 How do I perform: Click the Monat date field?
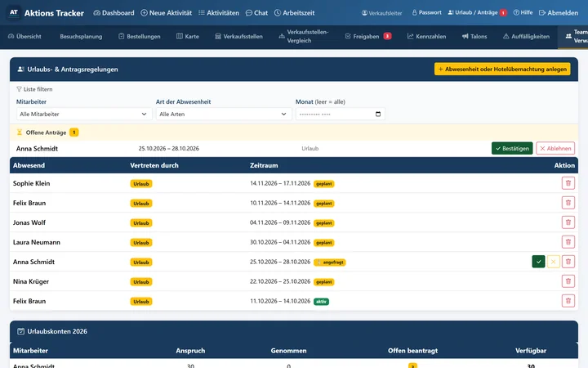pyautogui.click(x=340, y=114)
